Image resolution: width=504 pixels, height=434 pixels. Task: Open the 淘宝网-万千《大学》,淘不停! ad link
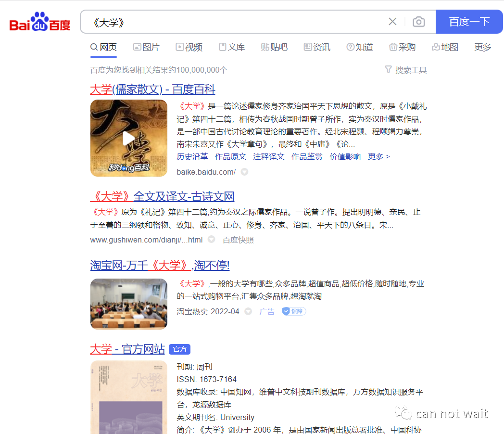160,265
